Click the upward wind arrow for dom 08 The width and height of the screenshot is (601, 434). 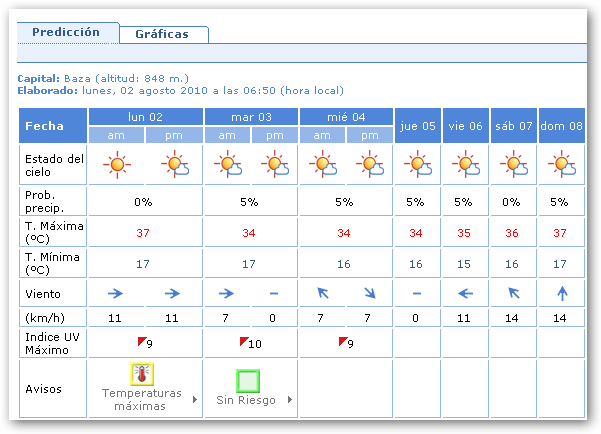(561, 294)
